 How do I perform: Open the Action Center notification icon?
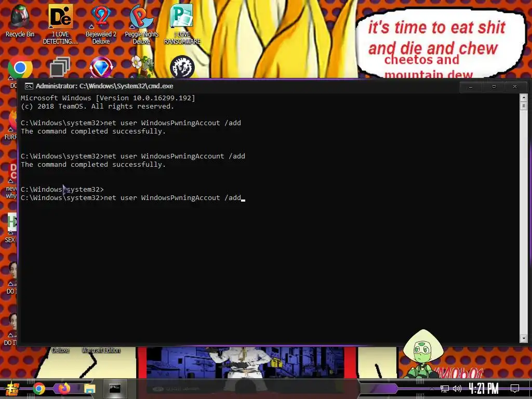pyautogui.click(x=515, y=389)
